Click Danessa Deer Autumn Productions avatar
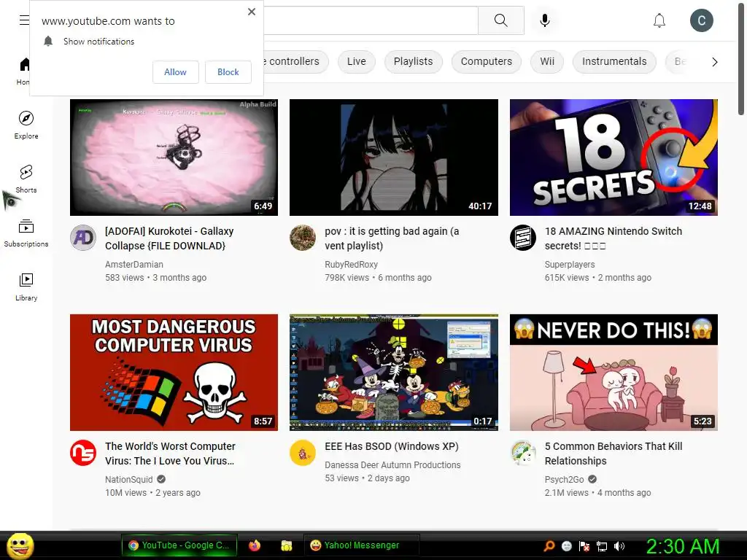 pos(303,453)
